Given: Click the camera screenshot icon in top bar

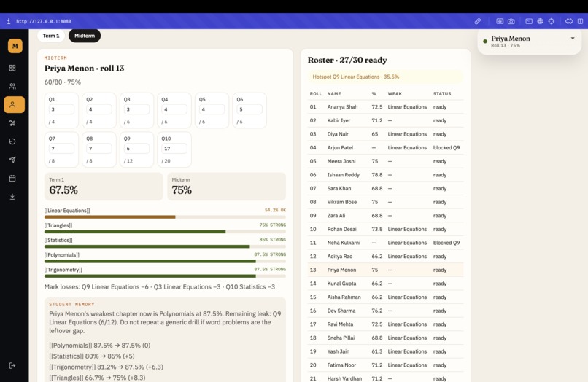Looking at the screenshot, I should tap(511, 21).
